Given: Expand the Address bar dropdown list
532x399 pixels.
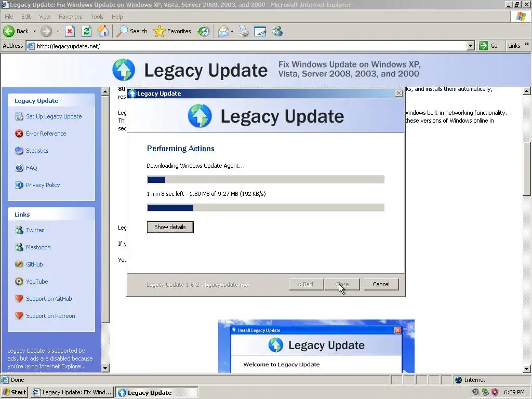Looking at the screenshot, I should 470,46.
